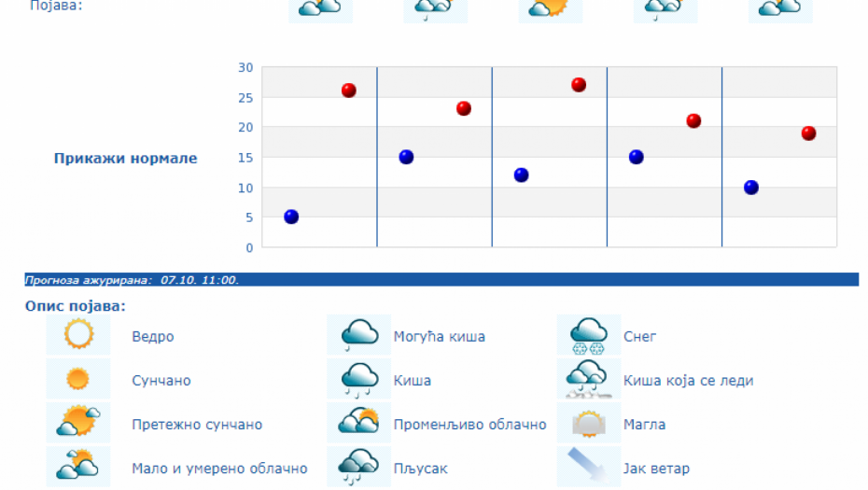
Task: Select the Јак ветар wind icon
Action: pos(588,466)
